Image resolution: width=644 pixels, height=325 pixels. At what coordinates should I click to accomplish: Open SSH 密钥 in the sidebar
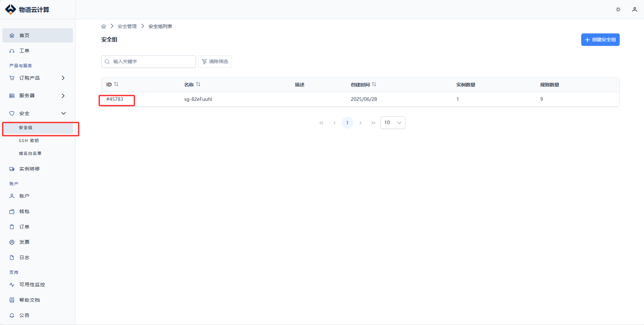click(x=29, y=141)
